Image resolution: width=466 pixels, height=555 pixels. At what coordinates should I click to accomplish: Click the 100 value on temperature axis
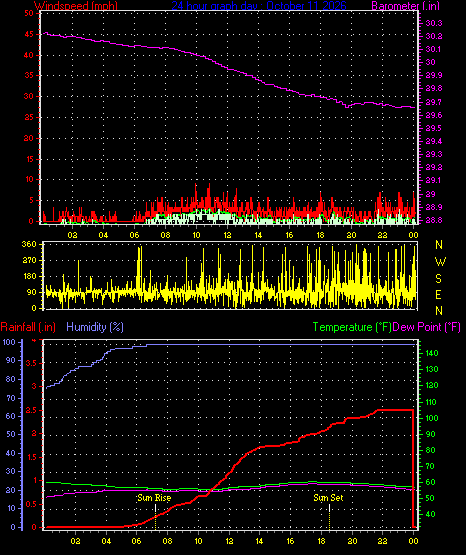tap(432, 418)
